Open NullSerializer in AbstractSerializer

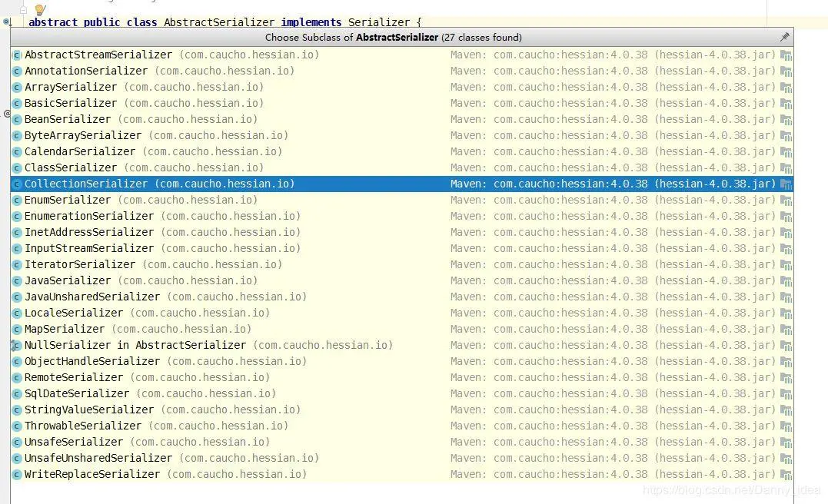[x=402, y=345]
